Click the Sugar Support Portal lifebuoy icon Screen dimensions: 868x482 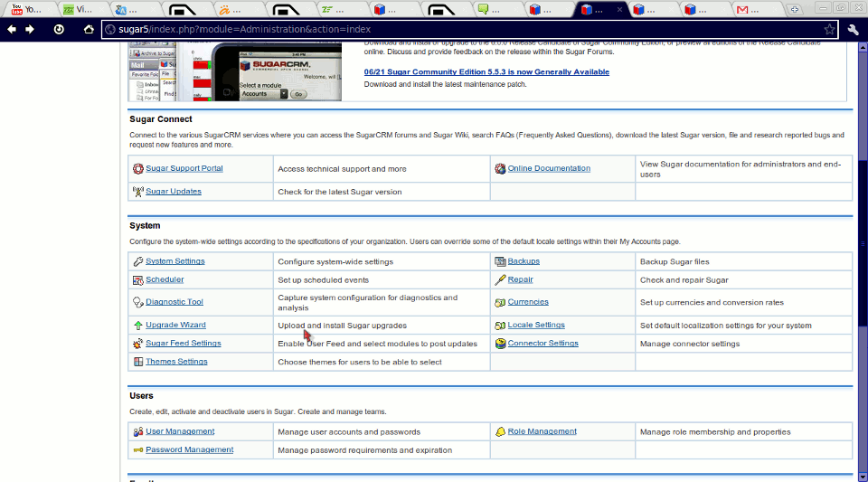point(137,169)
